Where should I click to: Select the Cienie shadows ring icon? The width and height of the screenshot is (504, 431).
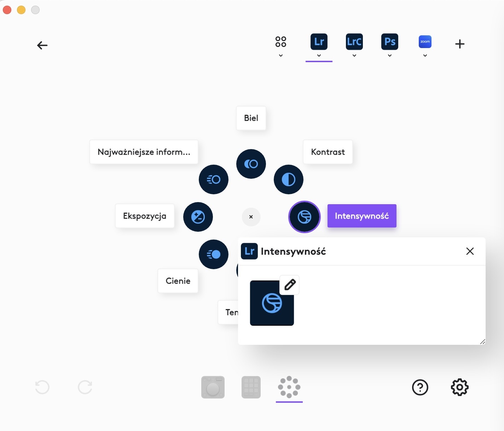coord(214,254)
